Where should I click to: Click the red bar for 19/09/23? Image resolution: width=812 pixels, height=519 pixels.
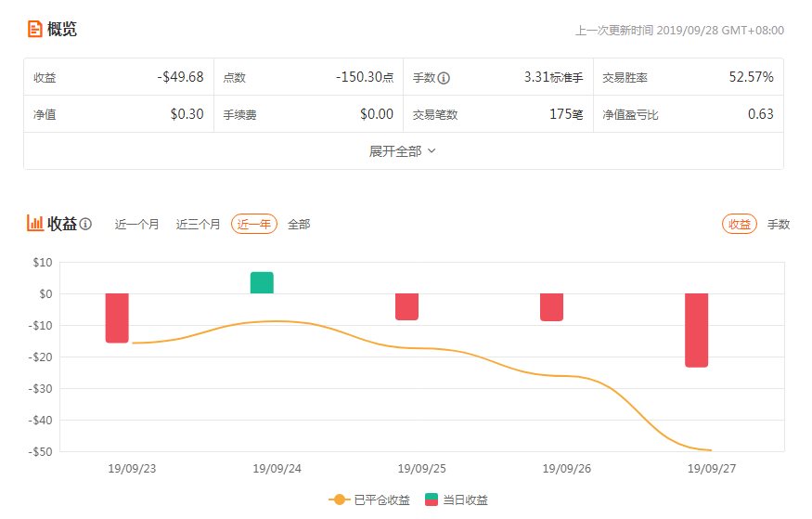pyautogui.click(x=117, y=318)
